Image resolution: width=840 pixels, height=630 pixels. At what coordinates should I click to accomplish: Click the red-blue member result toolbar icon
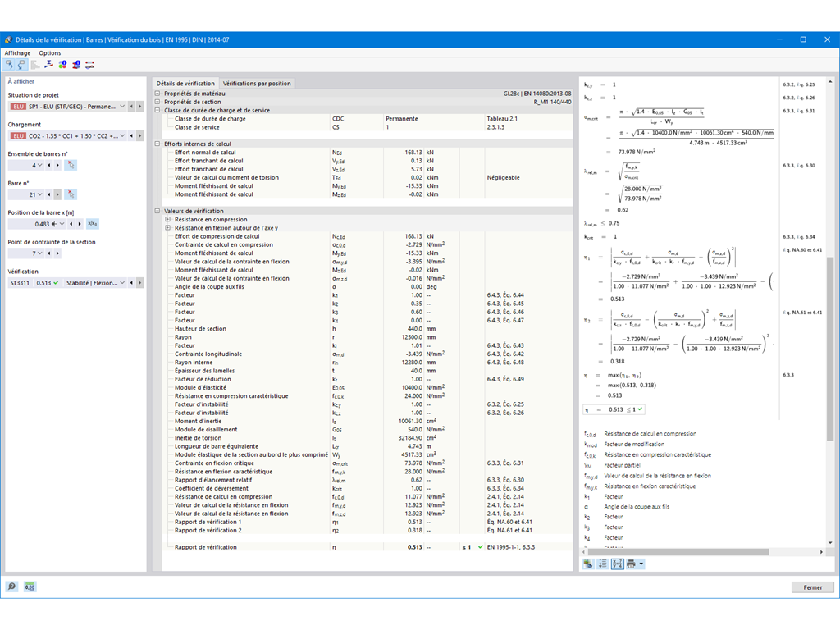90,65
